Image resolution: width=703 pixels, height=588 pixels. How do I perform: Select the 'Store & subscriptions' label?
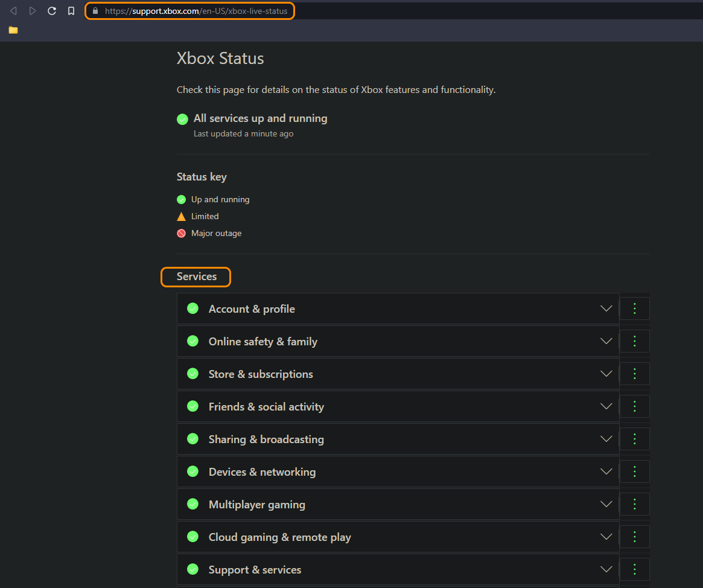click(261, 374)
